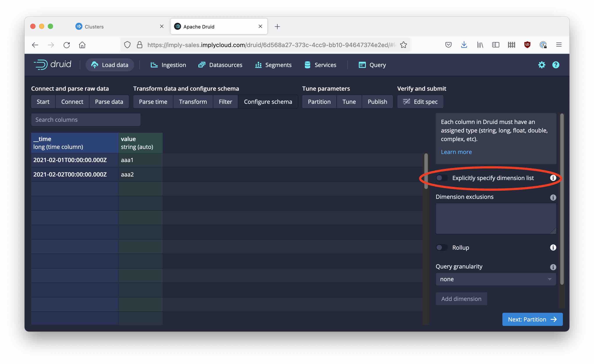Switch to the Parse time step
Image resolution: width=594 pixels, height=364 pixels.
tap(153, 101)
